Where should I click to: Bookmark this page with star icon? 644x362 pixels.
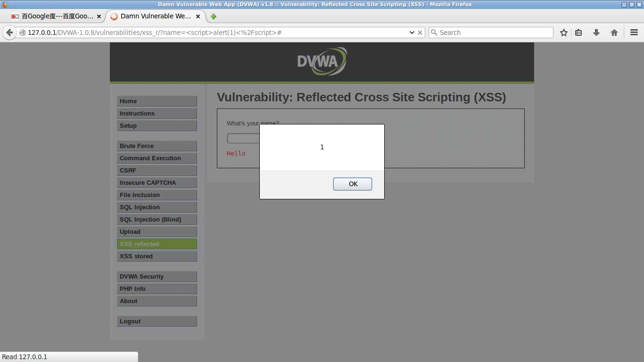coord(563,33)
